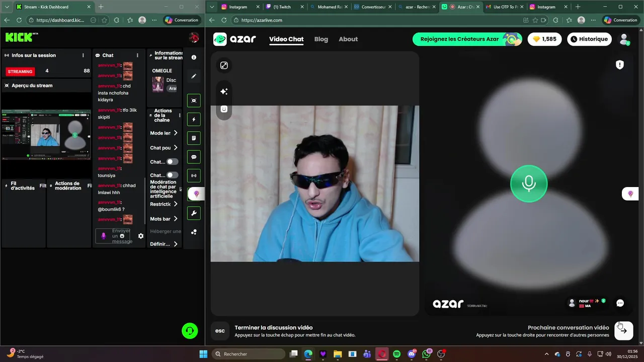Screen dimensions: 644x362
Task: Click the broadcast signal icon in Kick sidebar
Action: [x=194, y=176]
